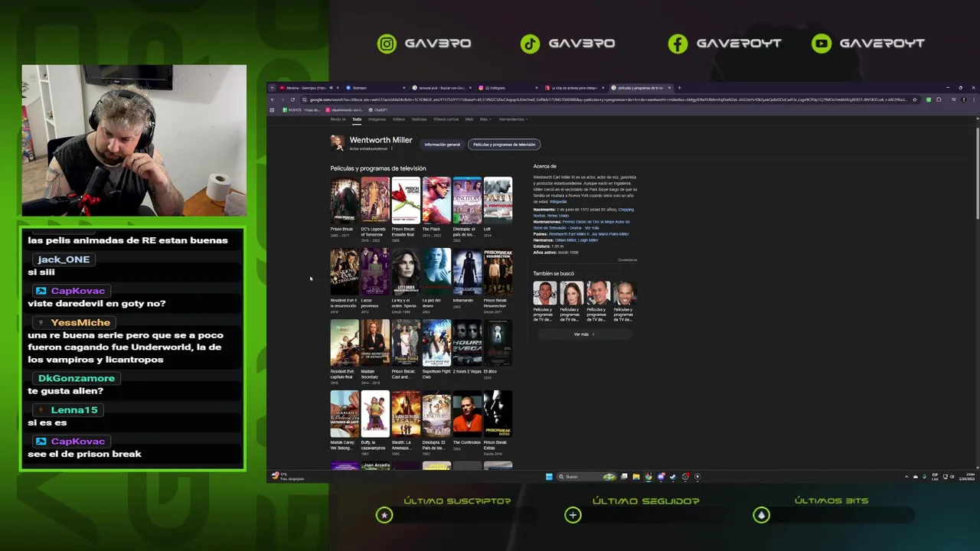
Task: Open the NUEVOS Hojas de cálculo bookmark
Action: 302,110
